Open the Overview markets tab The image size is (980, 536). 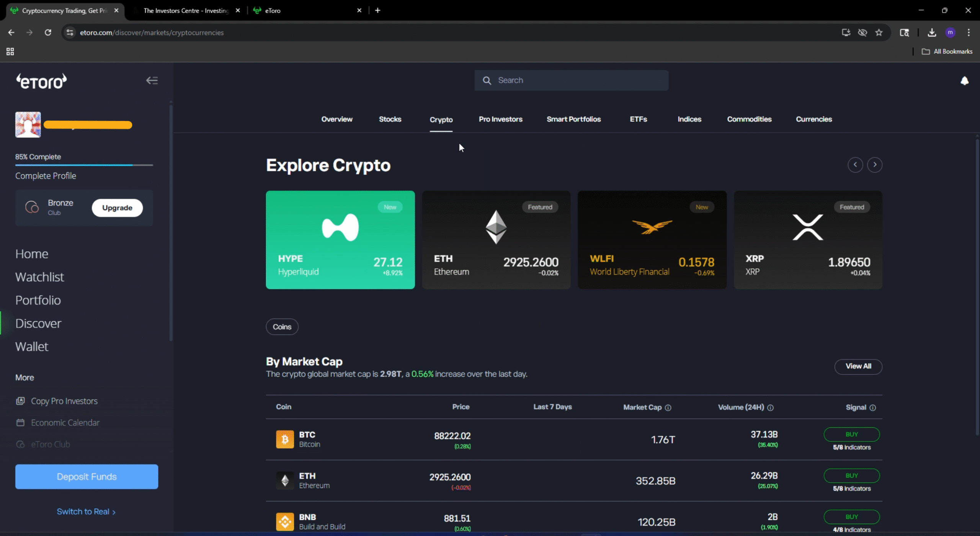point(337,119)
